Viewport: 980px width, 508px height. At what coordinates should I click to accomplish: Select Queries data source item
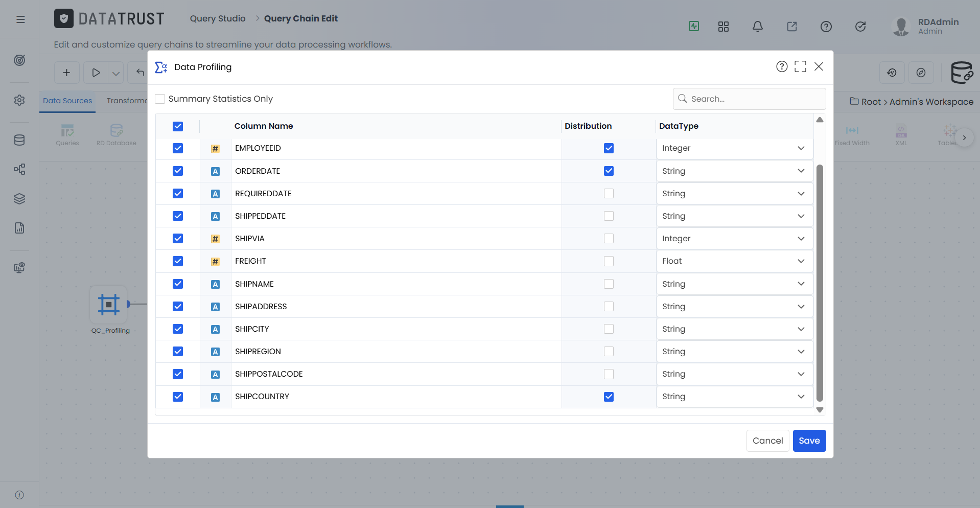67,135
